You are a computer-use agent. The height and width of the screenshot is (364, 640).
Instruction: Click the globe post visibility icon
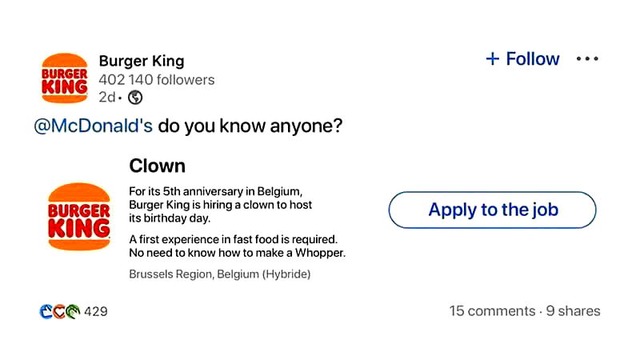click(135, 98)
